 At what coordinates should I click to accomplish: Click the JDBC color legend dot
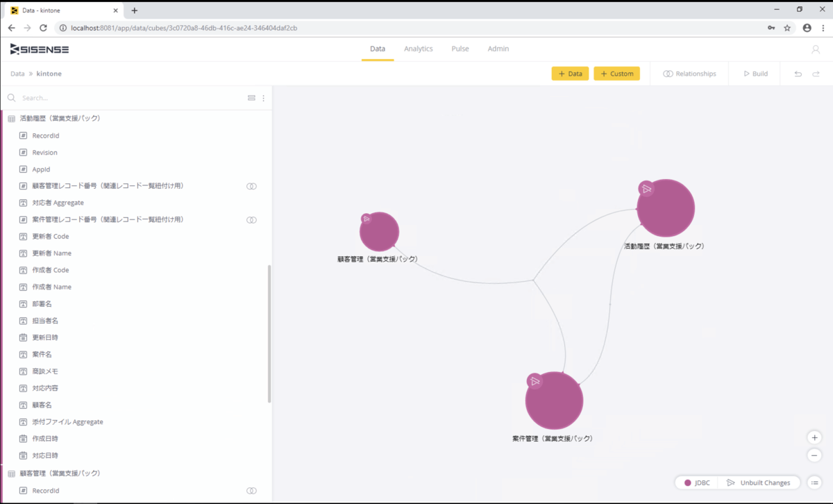coord(687,482)
